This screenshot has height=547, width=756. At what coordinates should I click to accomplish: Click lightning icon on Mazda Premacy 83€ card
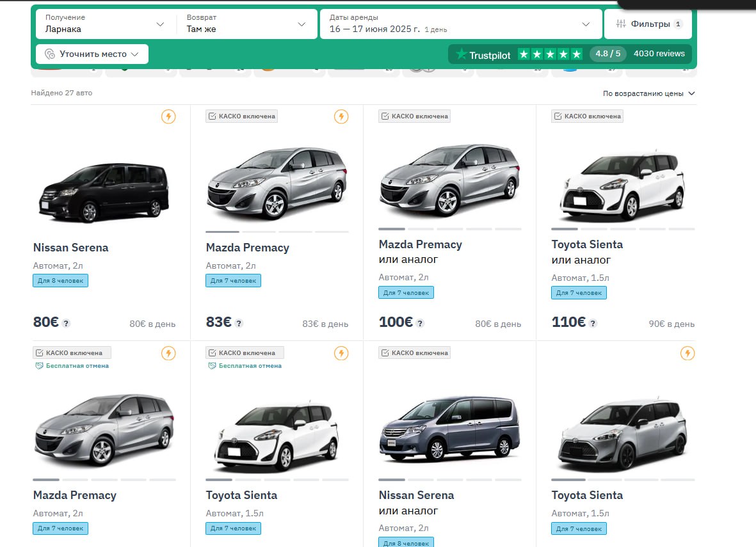coord(341,116)
